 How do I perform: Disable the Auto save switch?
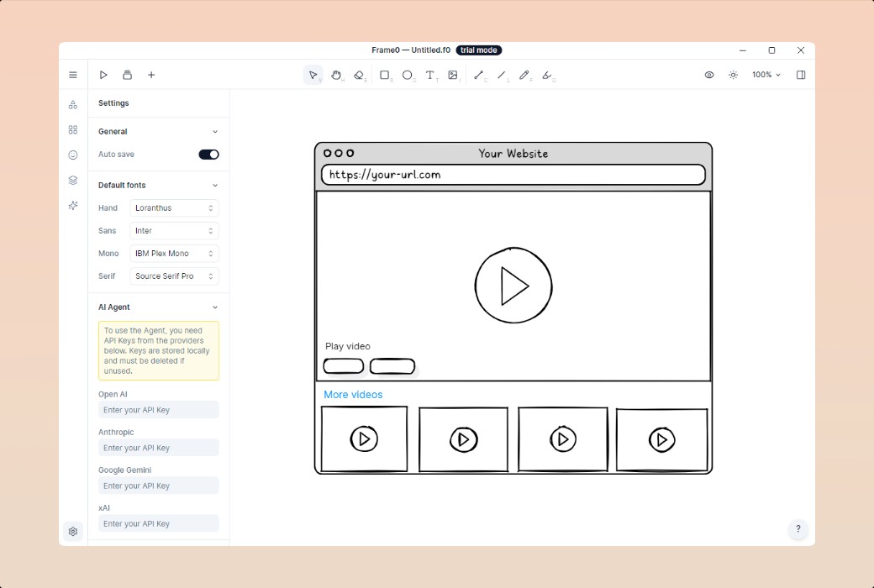click(x=208, y=155)
